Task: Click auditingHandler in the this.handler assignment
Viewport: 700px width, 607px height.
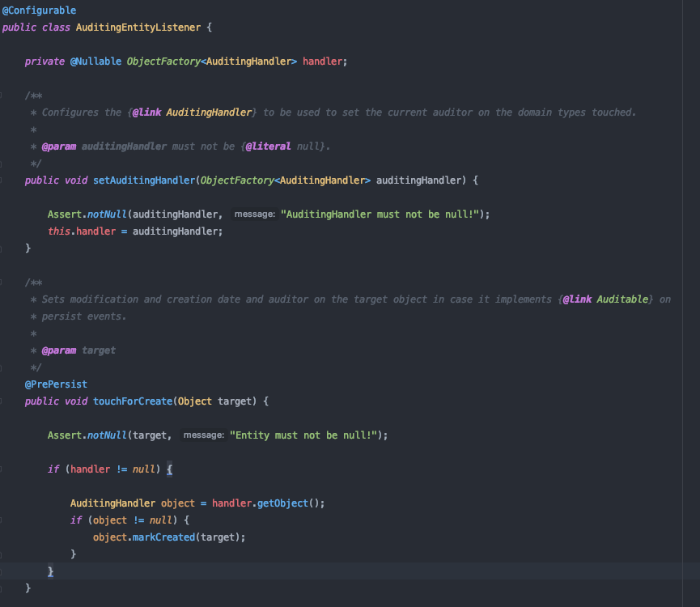Action: [175, 231]
